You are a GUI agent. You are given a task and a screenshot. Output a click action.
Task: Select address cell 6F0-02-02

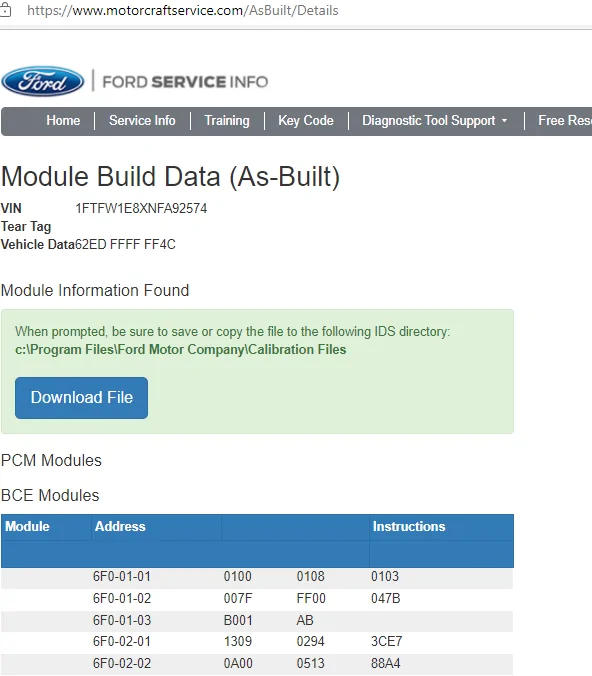click(122, 663)
